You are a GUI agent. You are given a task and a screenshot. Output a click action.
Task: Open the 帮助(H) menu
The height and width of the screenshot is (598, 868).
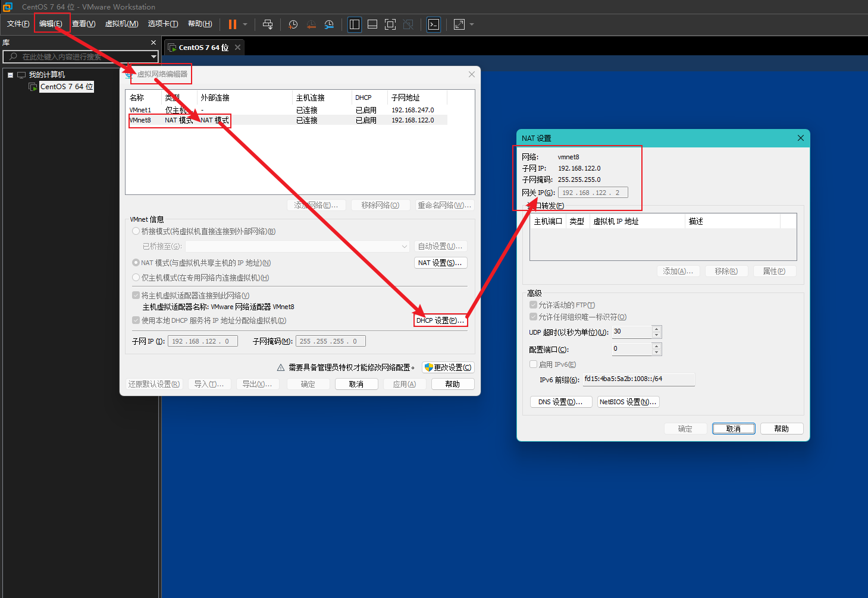coord(200,24)
